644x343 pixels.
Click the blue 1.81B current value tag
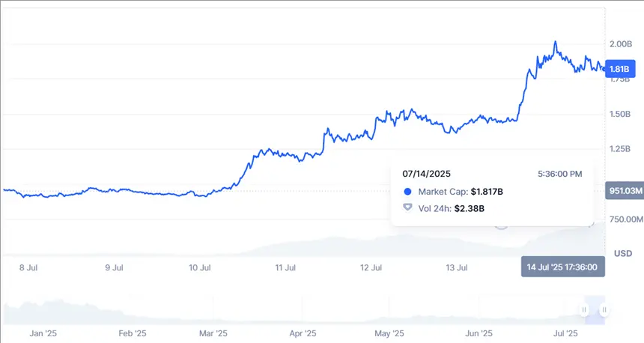click(619, 70)
